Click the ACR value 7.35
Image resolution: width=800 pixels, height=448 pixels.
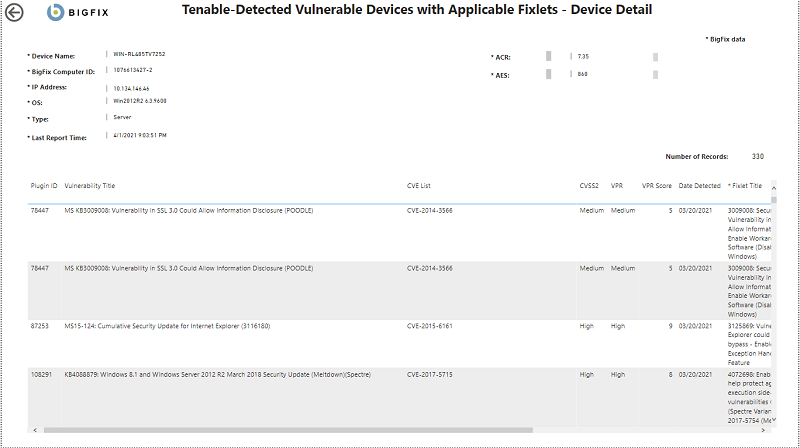point(583,56)
